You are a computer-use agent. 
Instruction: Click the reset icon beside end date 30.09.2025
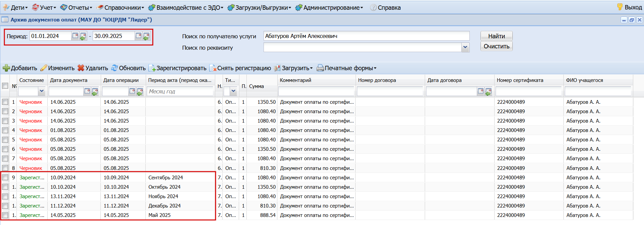click(146, 36)
